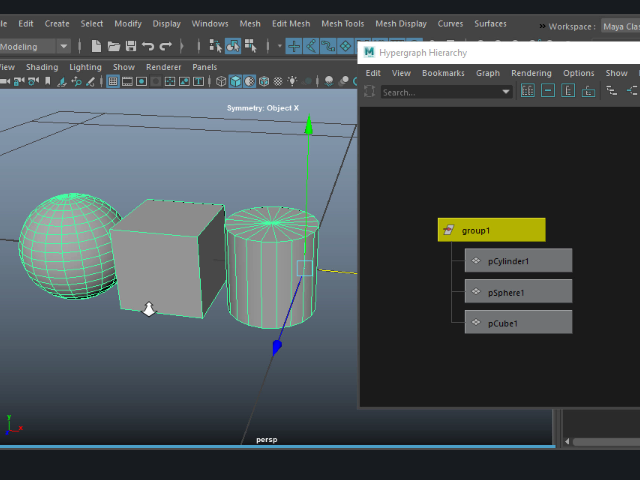The width and height of the screenshot is (640, 480).
Task: Expand the Hypergraph search dropdown arrow
Action: (506, 92)
